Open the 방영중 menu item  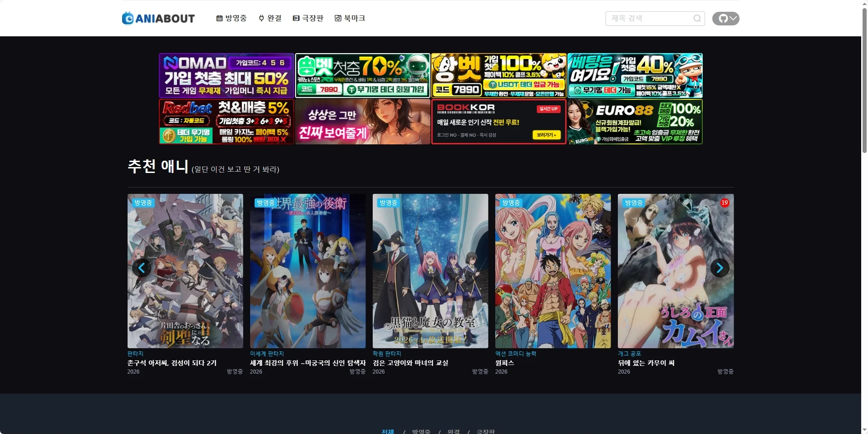232,18
